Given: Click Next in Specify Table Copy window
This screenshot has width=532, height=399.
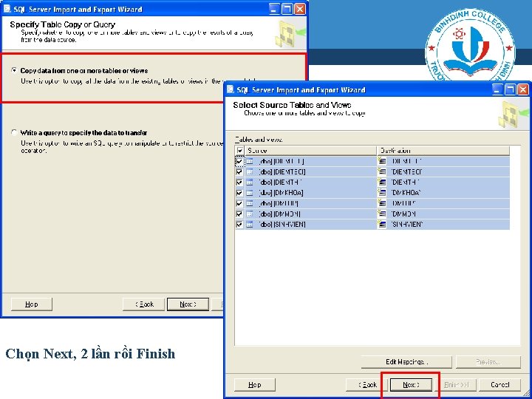Looking at the screenshot, I should coord(188,304).
